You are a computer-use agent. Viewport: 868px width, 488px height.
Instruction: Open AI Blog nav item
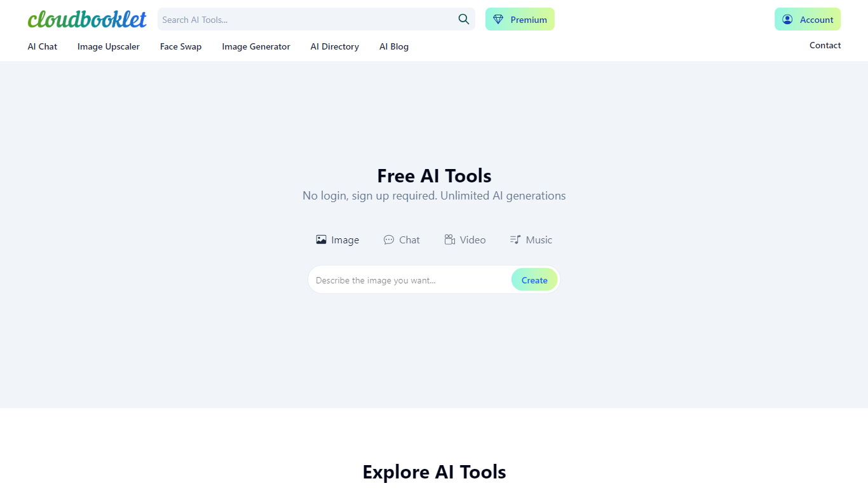[394, 46]
